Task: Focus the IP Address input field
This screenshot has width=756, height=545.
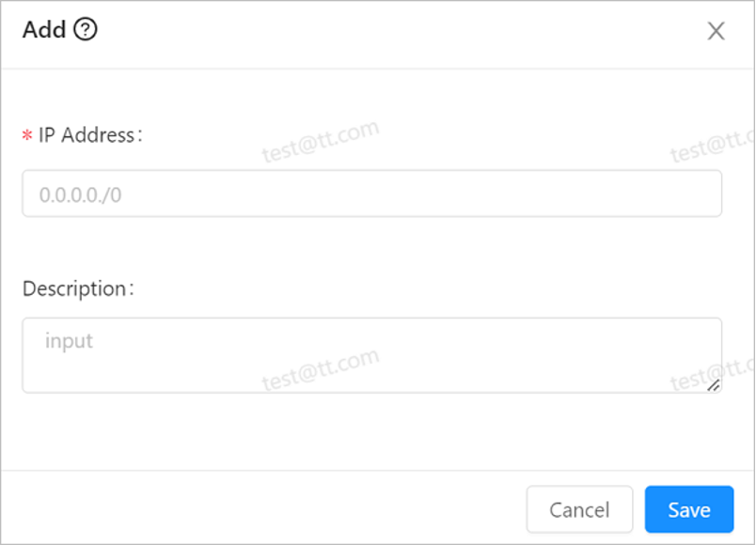Action: tap(371, 194)
